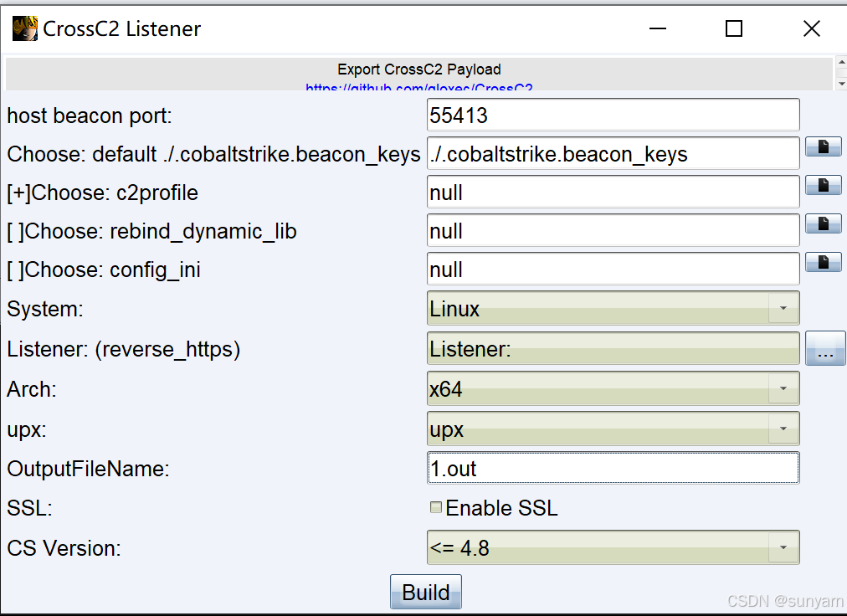
Task: Open the CrossC2 GitHub link
Action: [x=418, y=87]
